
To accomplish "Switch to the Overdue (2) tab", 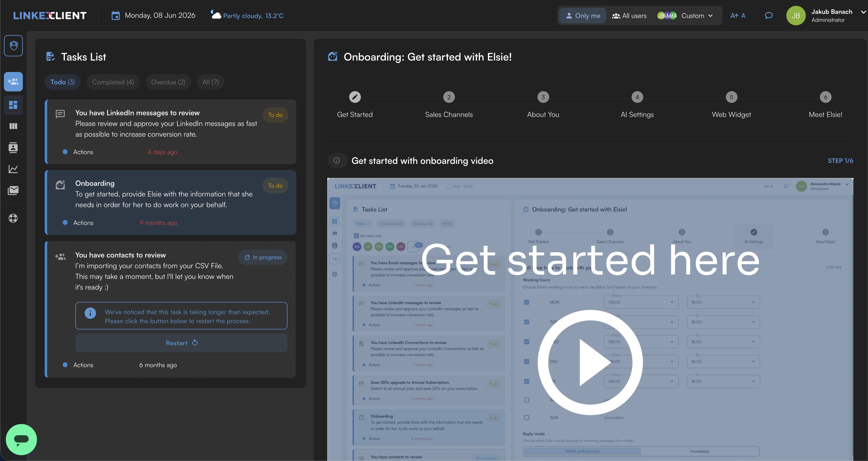I will 168,82.
